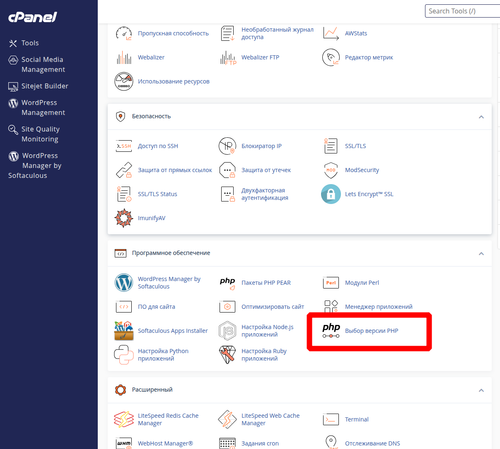The width and height of the screenshot is (500, 449).
Task: Open the Softaculous Apps Installer icon
Action: click(124, 331)
